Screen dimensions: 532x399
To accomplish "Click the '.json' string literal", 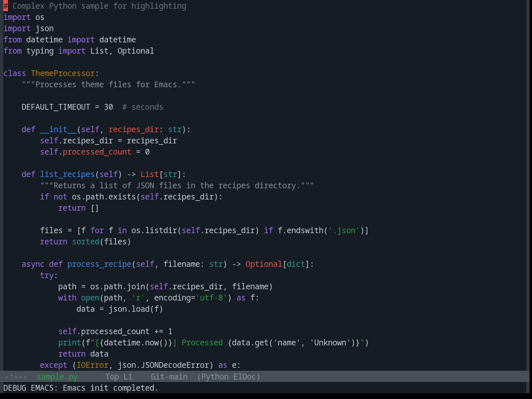I will (344, 230).
